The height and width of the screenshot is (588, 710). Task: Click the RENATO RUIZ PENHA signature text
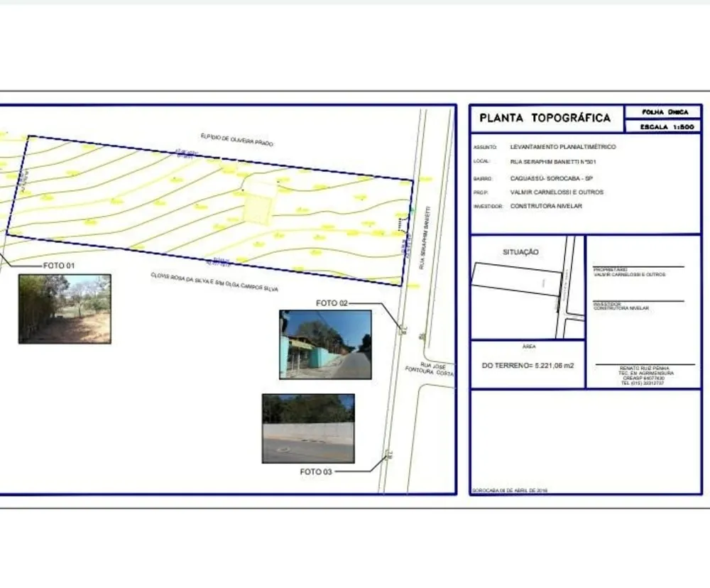coord(645,369)
